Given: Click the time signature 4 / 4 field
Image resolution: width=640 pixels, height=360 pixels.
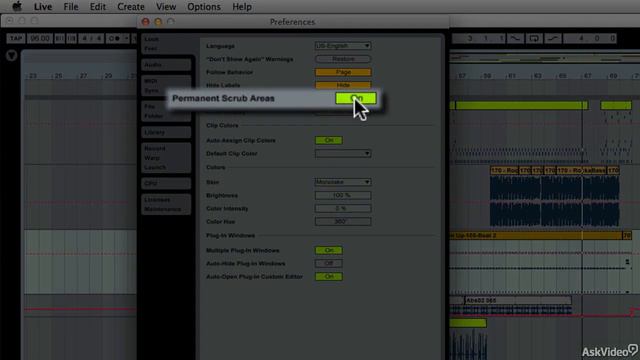Looking at the screenshot, I should tap(91, 38).
